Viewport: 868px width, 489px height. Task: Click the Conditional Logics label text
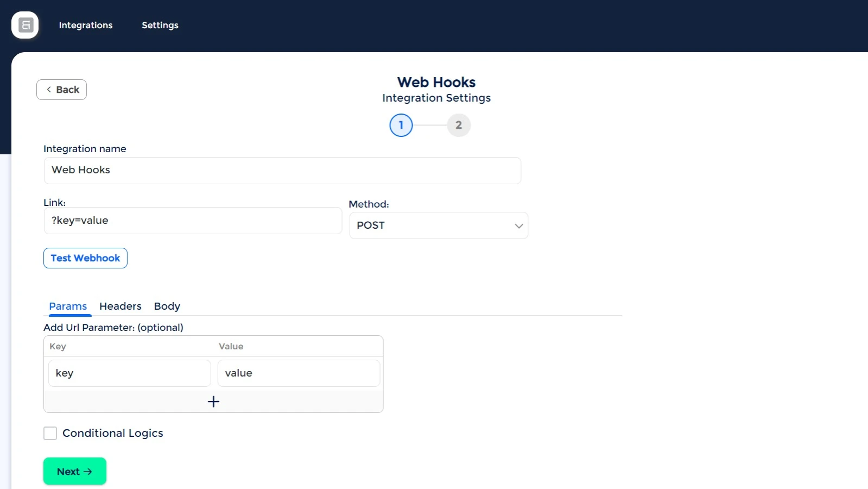[x=113, y=433]
